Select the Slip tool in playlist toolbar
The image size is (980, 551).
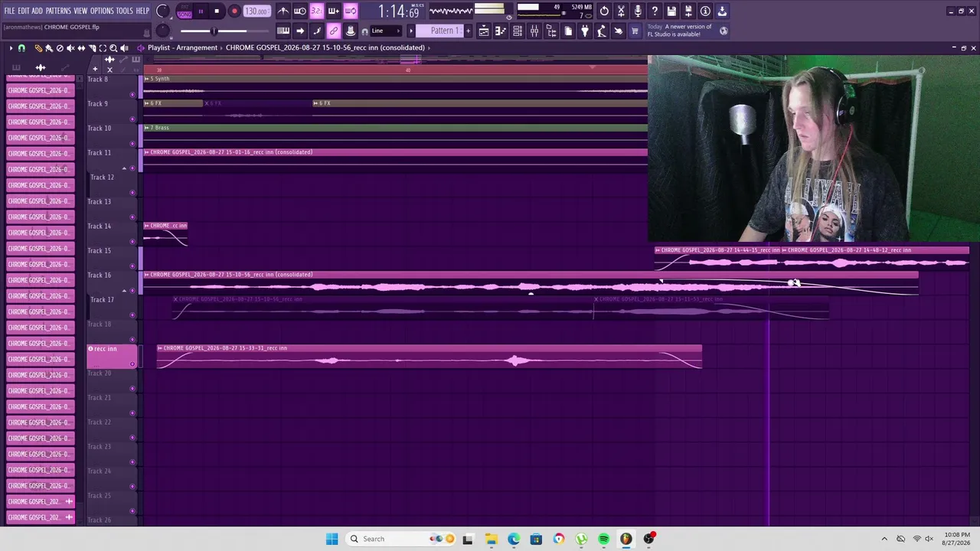pyautogui.click(x=81, y=48)
